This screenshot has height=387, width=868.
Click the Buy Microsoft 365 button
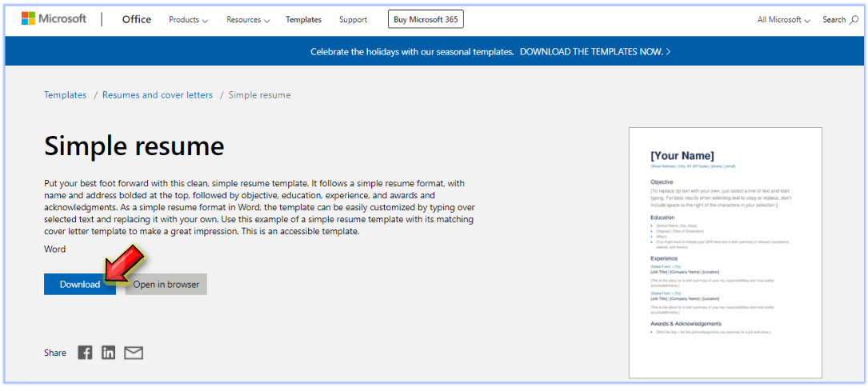pos(426,19)
